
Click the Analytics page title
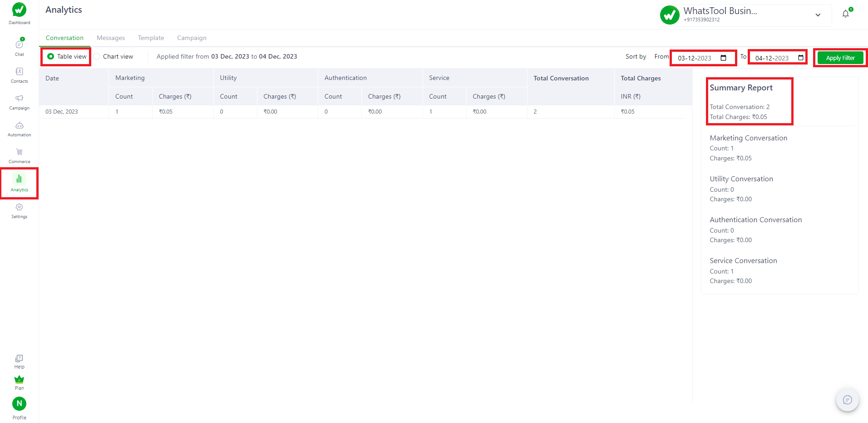[x=64, y=10]
